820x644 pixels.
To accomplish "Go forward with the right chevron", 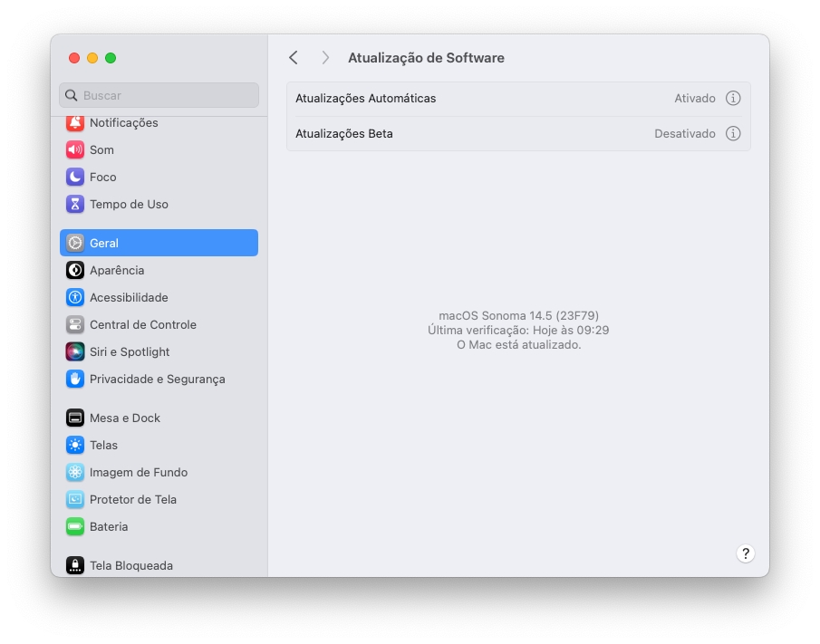I will (325, 58).
